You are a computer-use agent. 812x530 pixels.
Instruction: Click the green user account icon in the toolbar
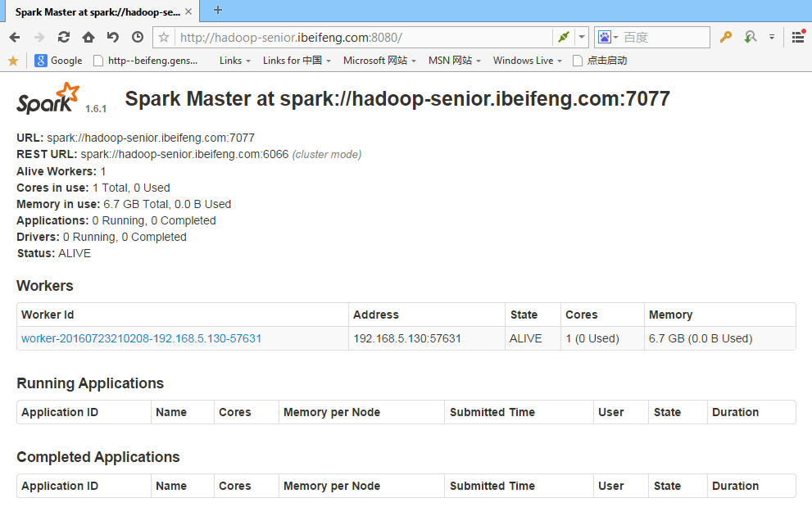751,37
